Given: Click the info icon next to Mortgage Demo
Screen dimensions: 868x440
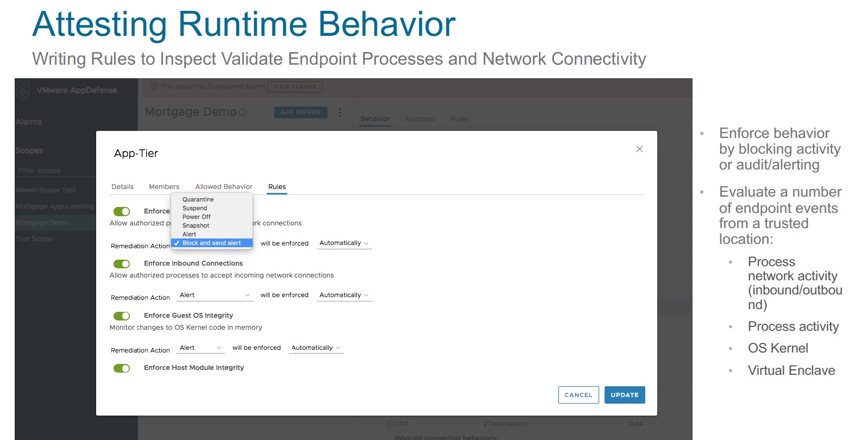Looking at the screenshot, I should 243,112.
